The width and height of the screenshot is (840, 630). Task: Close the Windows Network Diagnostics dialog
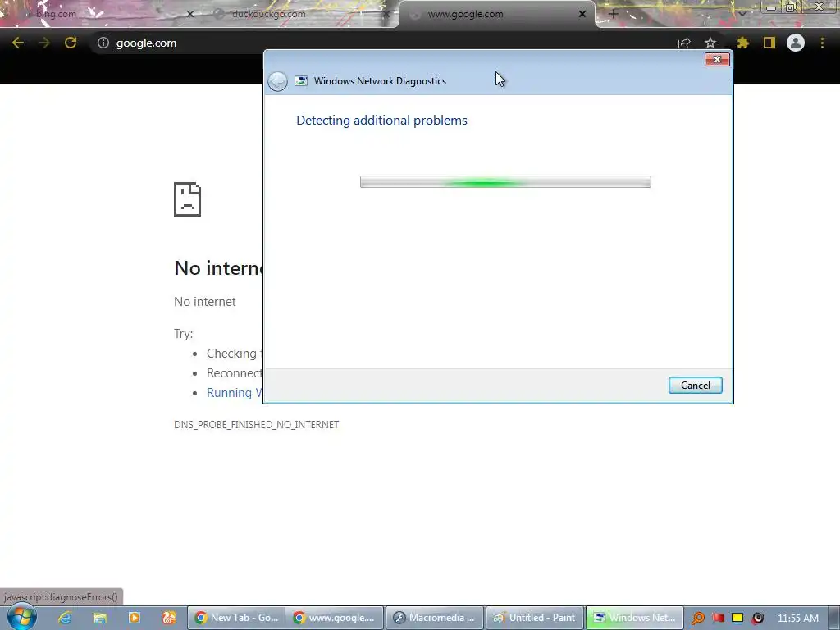click(717, 59)
